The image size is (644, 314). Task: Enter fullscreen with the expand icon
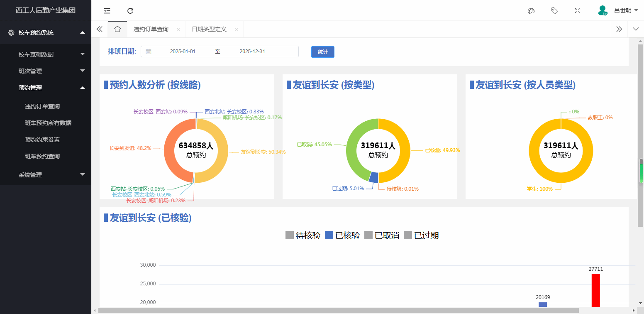coord(577,11)
